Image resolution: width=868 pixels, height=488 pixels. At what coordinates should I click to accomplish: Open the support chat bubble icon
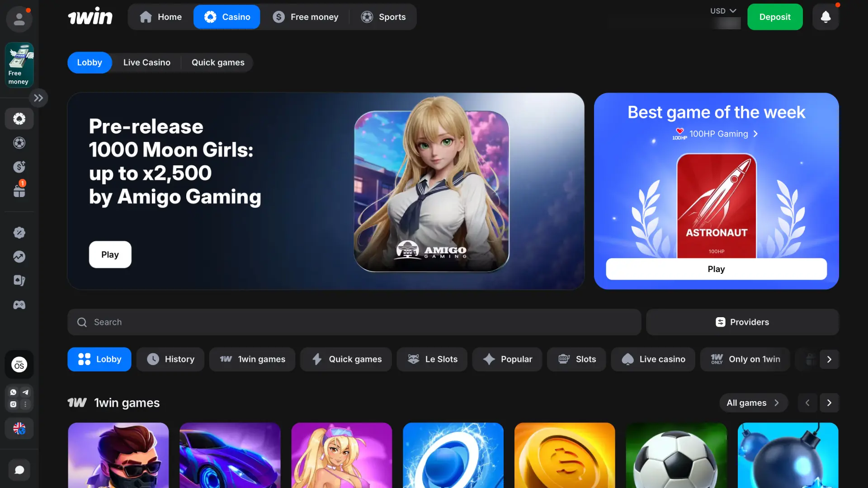click(19, 470)
